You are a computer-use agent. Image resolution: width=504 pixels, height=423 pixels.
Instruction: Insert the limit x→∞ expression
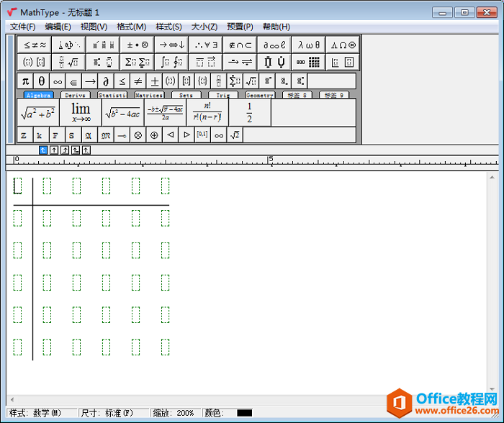click(81, 112)
